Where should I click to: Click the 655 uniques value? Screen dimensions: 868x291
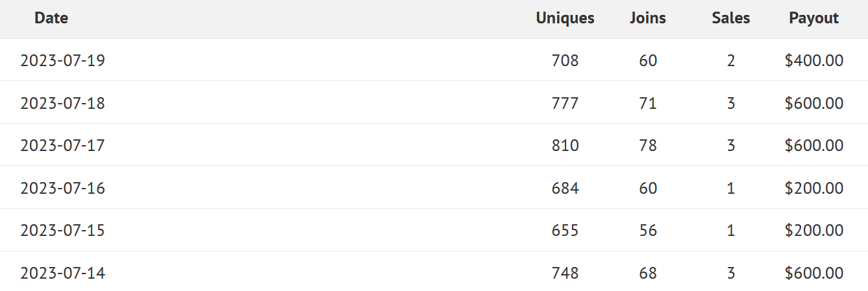point(565,231)
